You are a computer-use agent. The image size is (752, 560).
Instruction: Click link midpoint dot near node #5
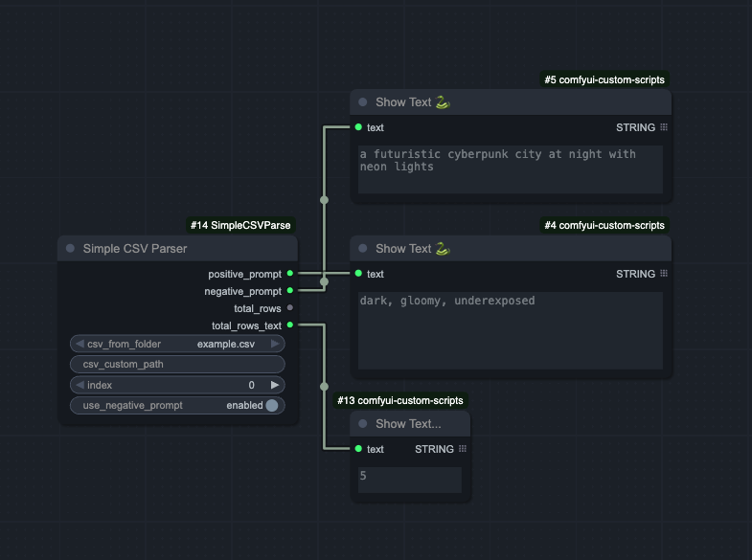[x=324, y=200]
